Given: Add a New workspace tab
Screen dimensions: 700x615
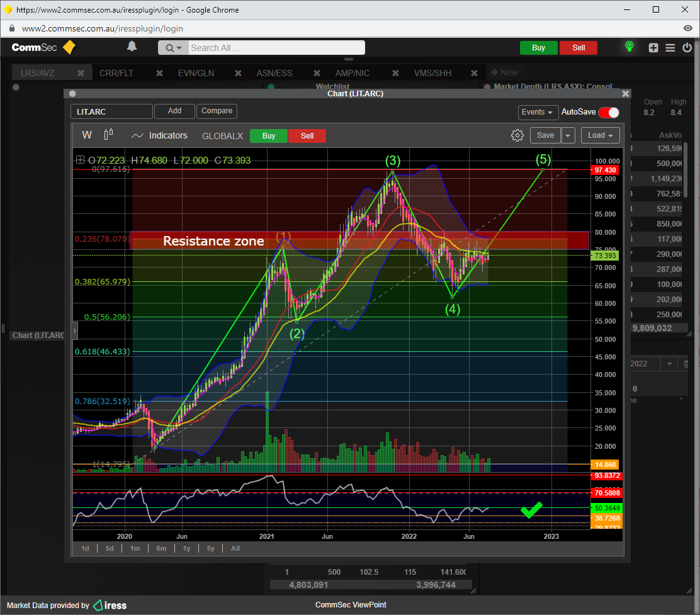Looking at the screenshot, I should 504,72.
